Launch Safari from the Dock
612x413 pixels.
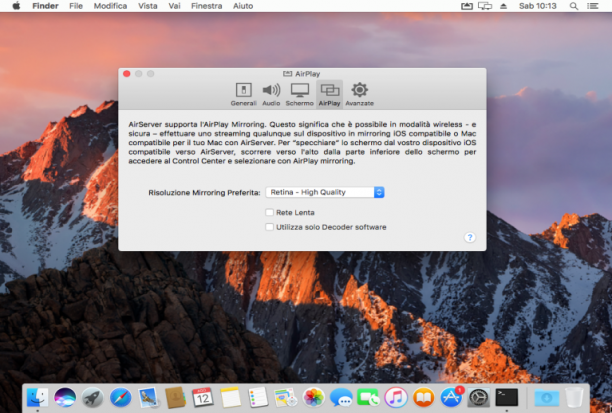(120, 397)
